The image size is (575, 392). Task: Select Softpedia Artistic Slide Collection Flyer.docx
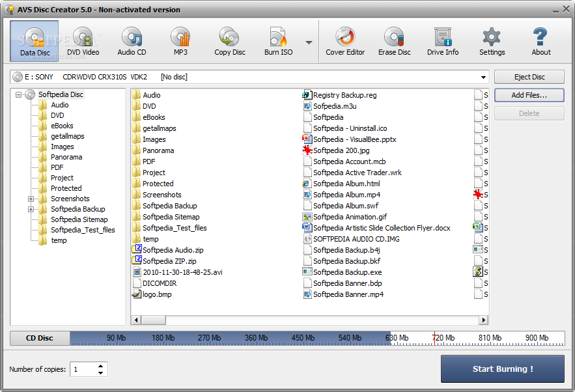point(376,228)
